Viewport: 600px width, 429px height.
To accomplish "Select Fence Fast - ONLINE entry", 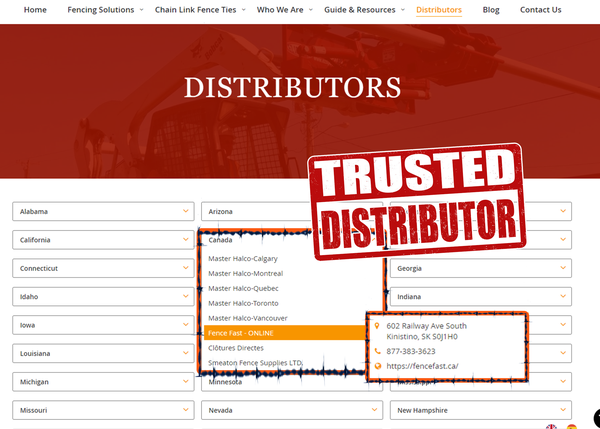I will pyautogui.click(x=285, y=333).
